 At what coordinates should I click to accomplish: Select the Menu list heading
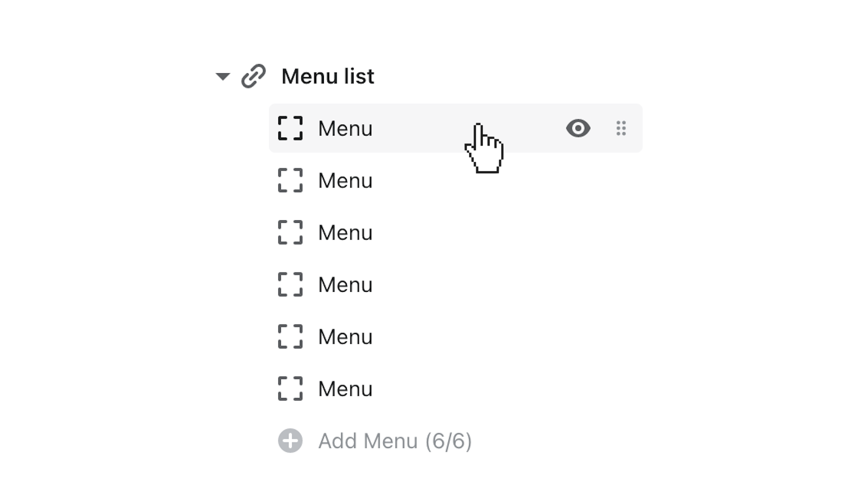coord(328,76)
